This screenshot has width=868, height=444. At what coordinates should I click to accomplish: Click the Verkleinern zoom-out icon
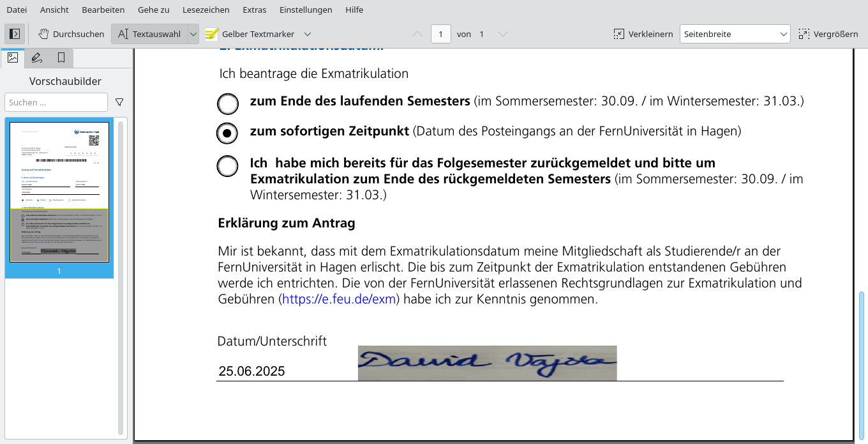coord(618,34)
